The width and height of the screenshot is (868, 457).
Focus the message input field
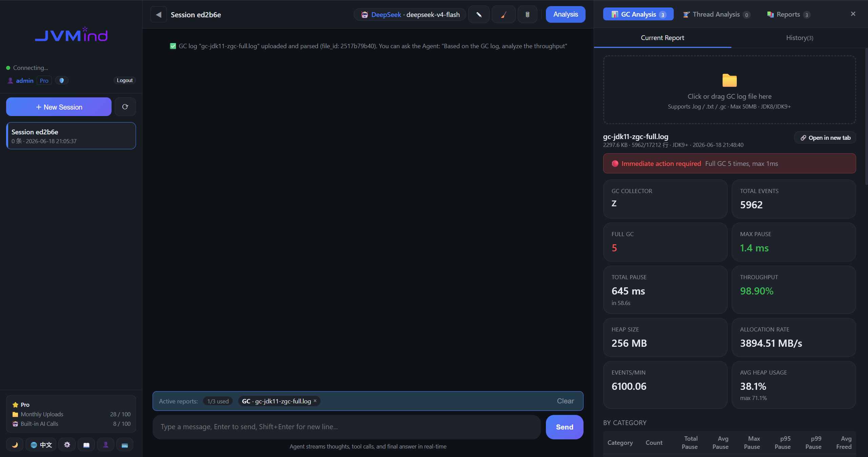tap(347, 427)
